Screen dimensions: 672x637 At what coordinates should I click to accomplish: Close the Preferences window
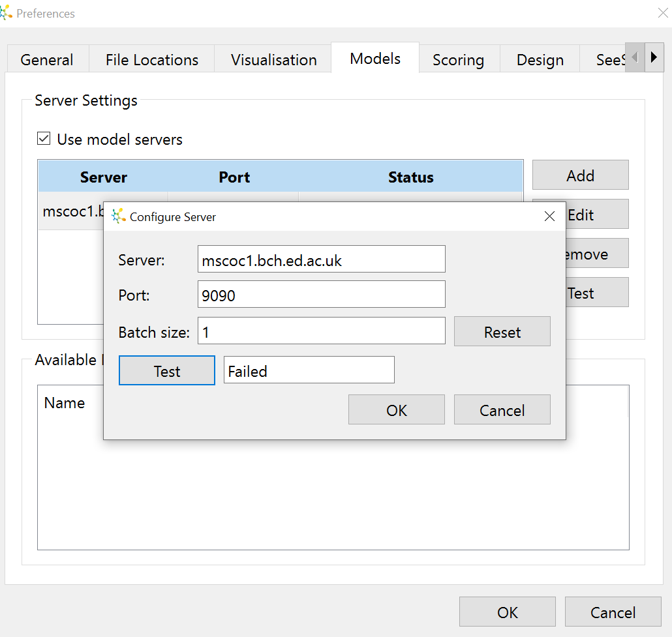pyautogui.click(x=662, y=13)
